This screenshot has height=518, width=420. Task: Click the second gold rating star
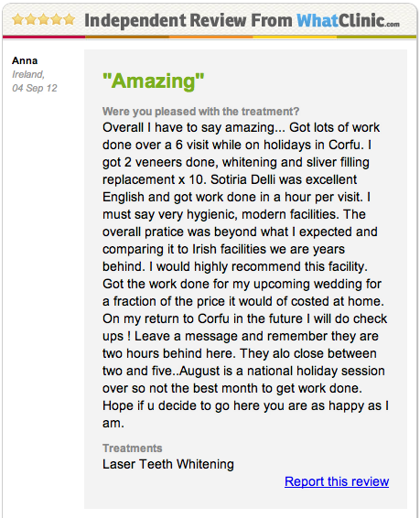pos(31,19)
